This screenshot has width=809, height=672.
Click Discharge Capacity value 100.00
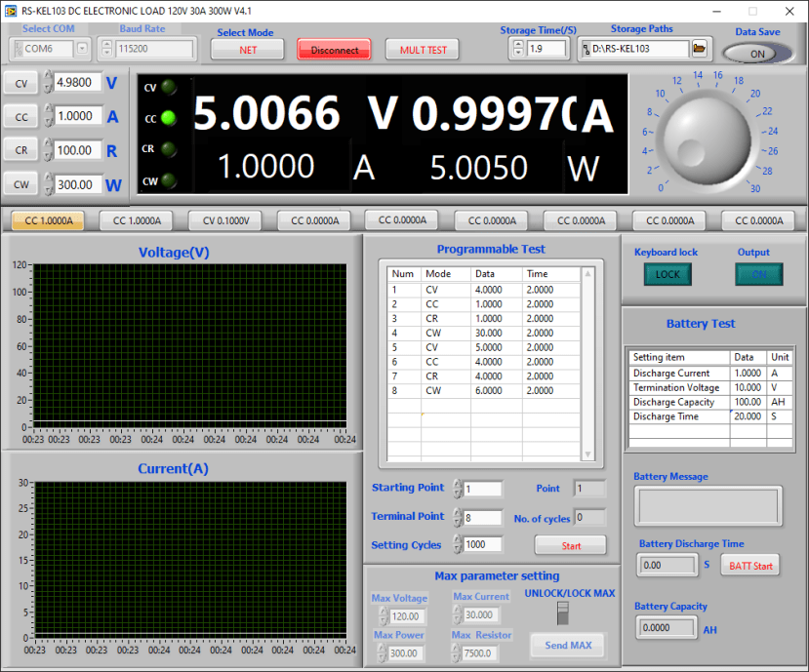(x=748, y=402)
